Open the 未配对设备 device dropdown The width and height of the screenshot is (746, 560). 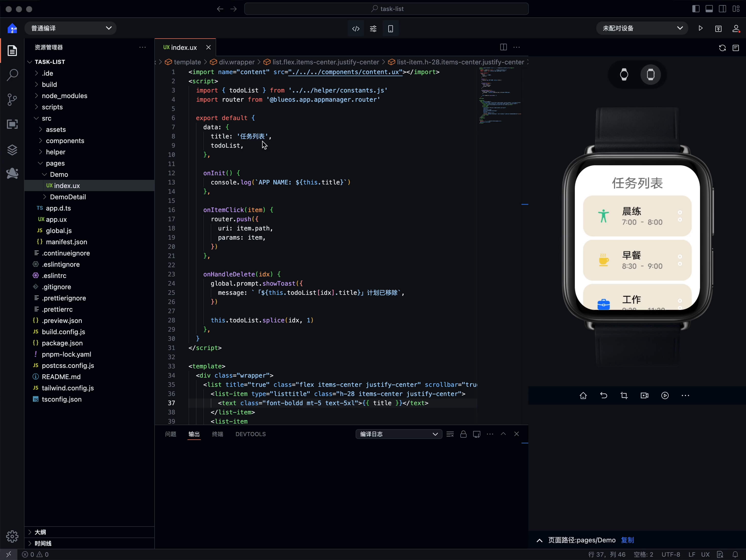[x=642, y=28]
